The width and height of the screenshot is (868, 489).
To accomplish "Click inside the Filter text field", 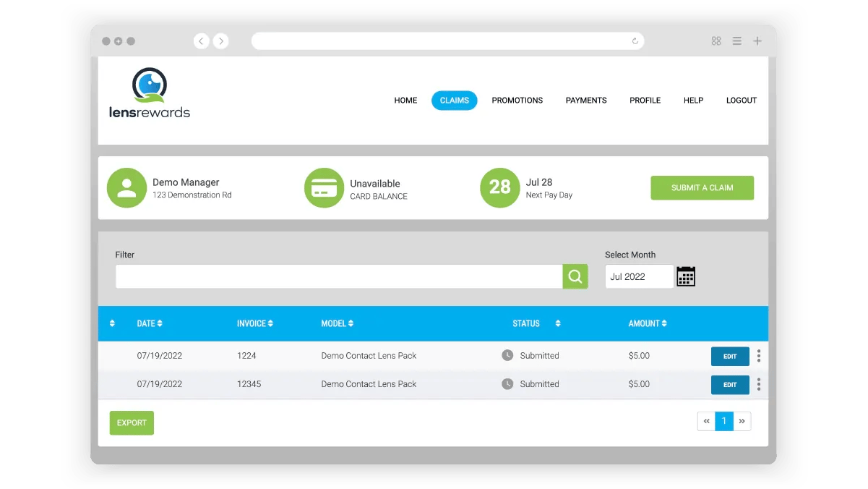I will click(x=338, y=276).
